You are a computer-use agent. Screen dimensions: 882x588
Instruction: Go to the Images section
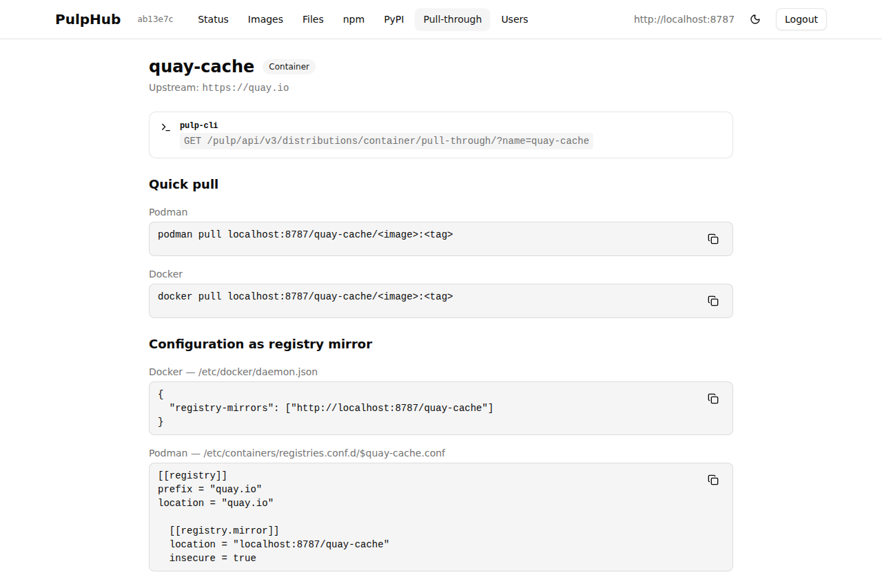(x=265, y=19)
